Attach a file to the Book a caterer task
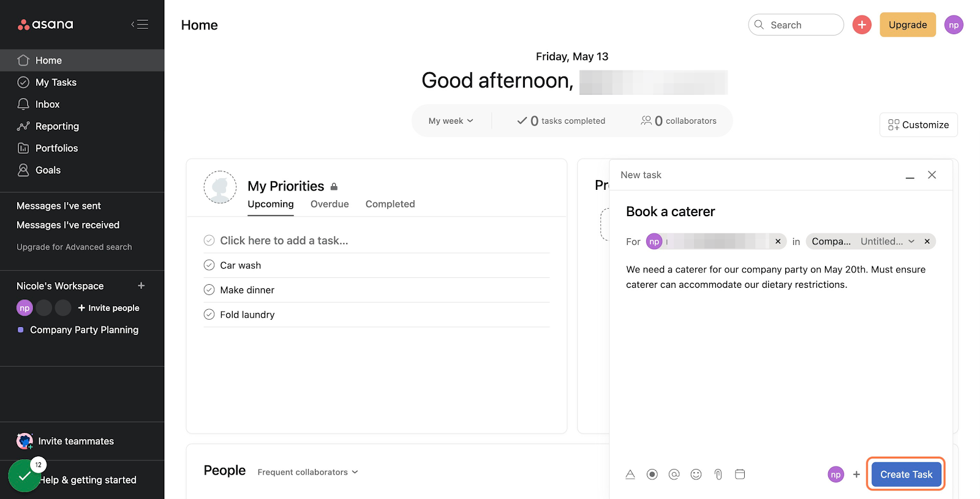The image size is (980, 499). tap(718, 474)
